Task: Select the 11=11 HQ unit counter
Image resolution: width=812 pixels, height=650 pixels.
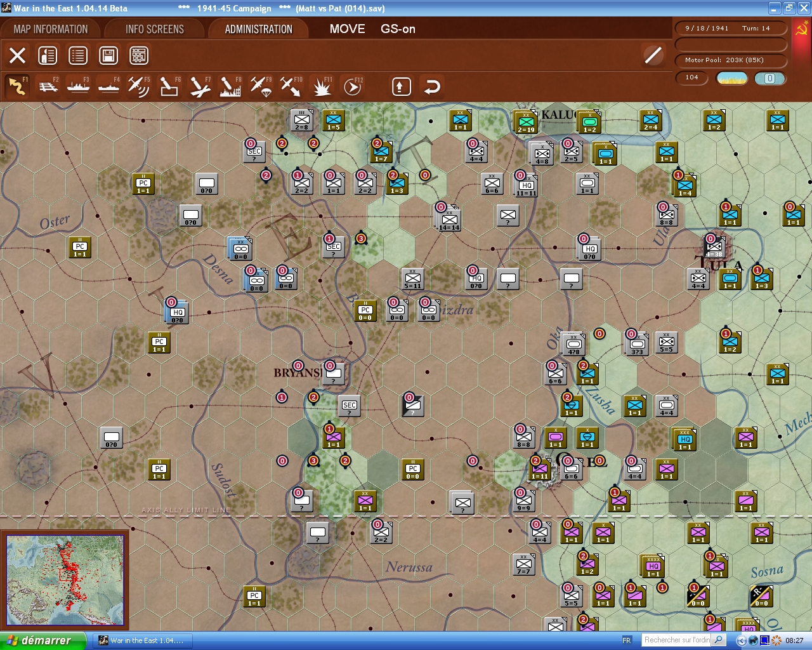Action: coord(526,184)
